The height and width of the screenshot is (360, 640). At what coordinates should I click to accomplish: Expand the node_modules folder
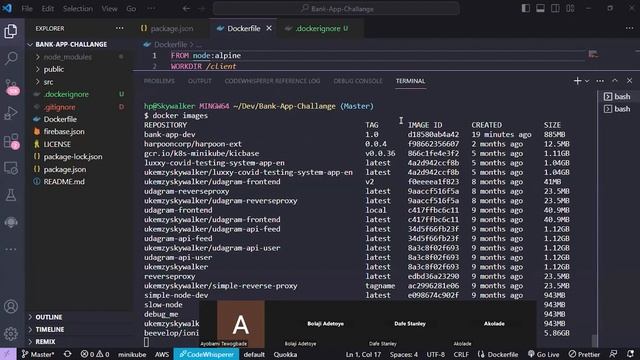tap(67, 57)
